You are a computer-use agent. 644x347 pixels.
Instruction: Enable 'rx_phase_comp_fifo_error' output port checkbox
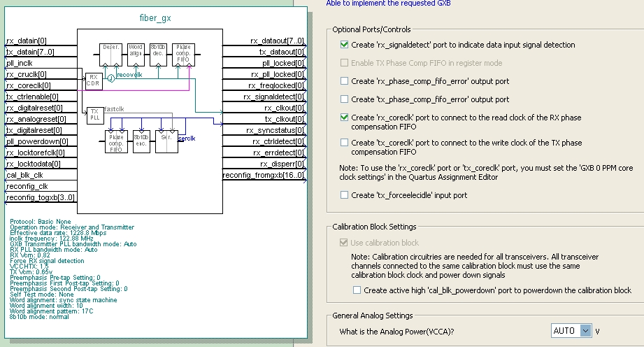click(x=344, y=81)
